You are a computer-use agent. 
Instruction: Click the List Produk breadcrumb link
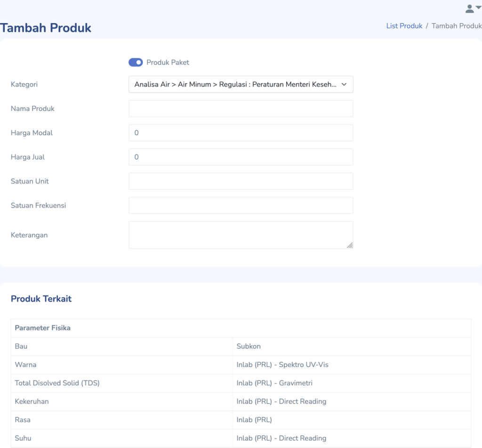[404, 26]
